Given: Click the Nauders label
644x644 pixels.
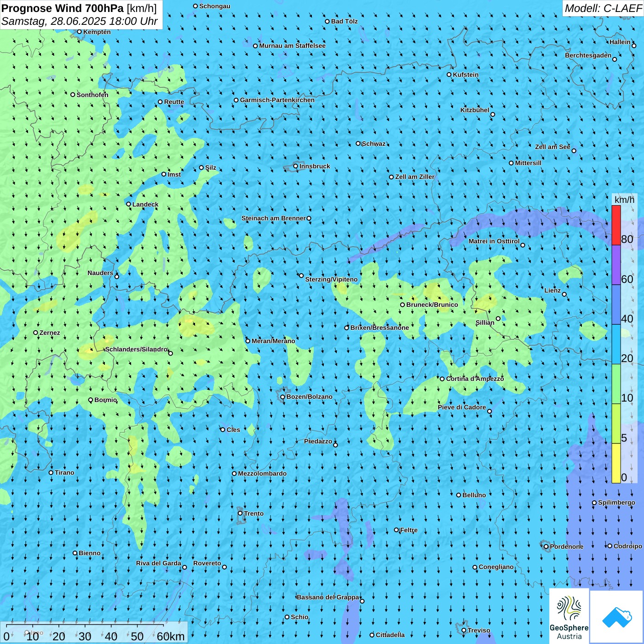Looking at the screenshot, I should pyautogui.click(x=100, y=273).
